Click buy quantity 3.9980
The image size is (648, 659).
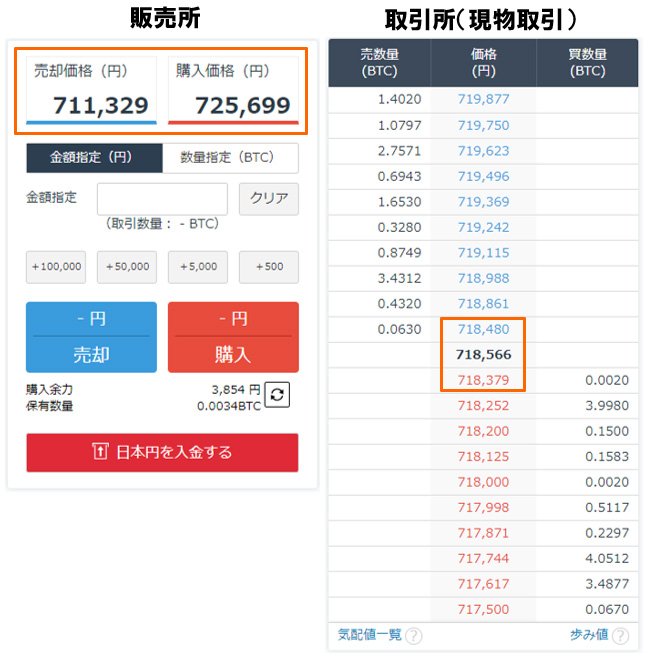(607, 406)
